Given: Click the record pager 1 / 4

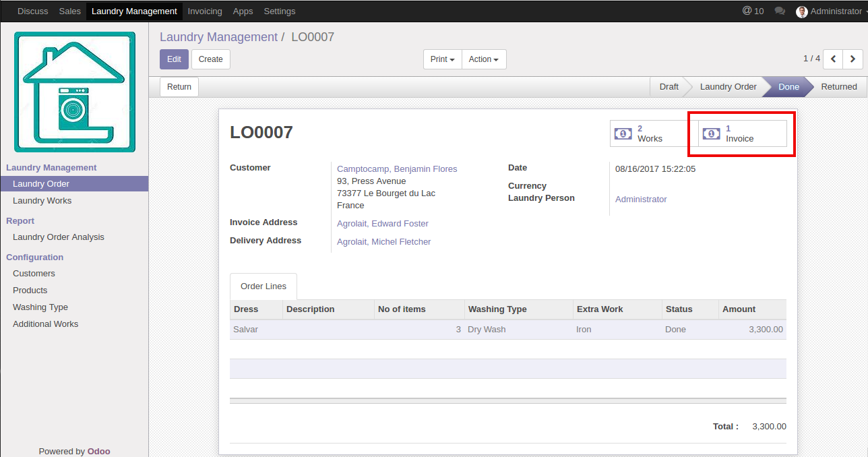Looking at the screenshot, I should 811,59.
